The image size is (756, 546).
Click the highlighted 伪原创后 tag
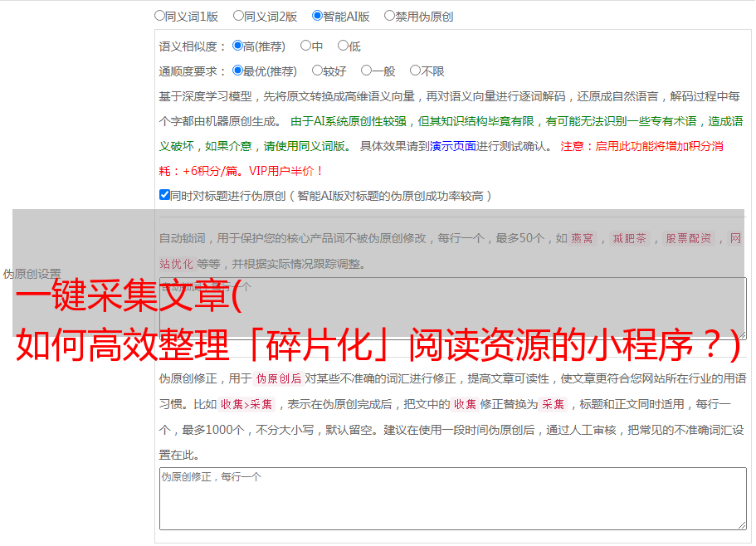tap(279, 378)
